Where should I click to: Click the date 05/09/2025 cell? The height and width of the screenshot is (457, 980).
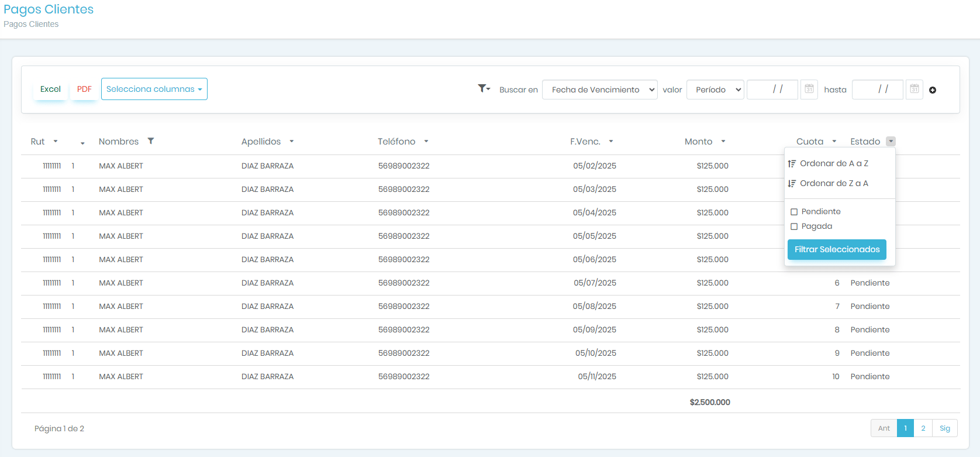(595, 330)
